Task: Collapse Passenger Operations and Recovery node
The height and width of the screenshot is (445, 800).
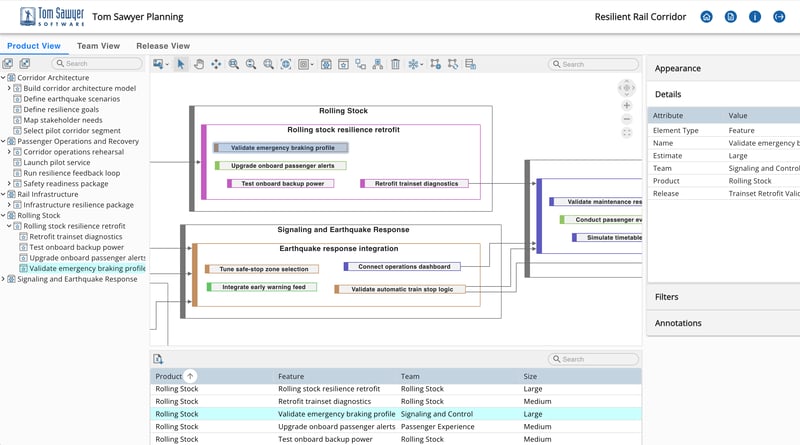Action: click(3, 141)
